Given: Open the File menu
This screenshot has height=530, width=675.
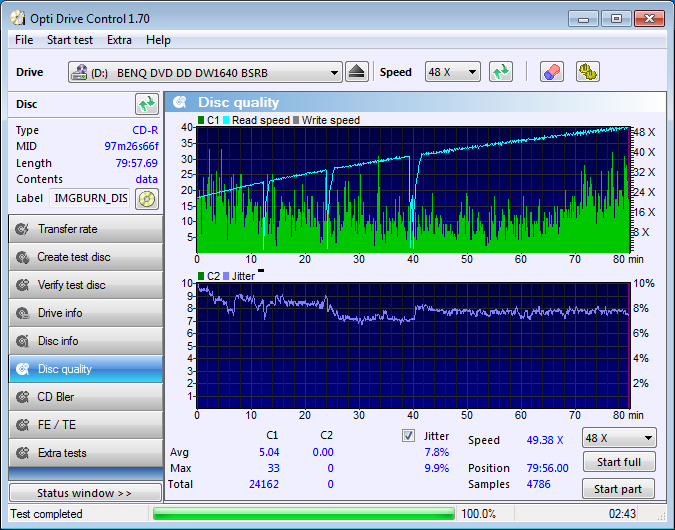Looking at the screenshot, I should (x=24, y=40).
